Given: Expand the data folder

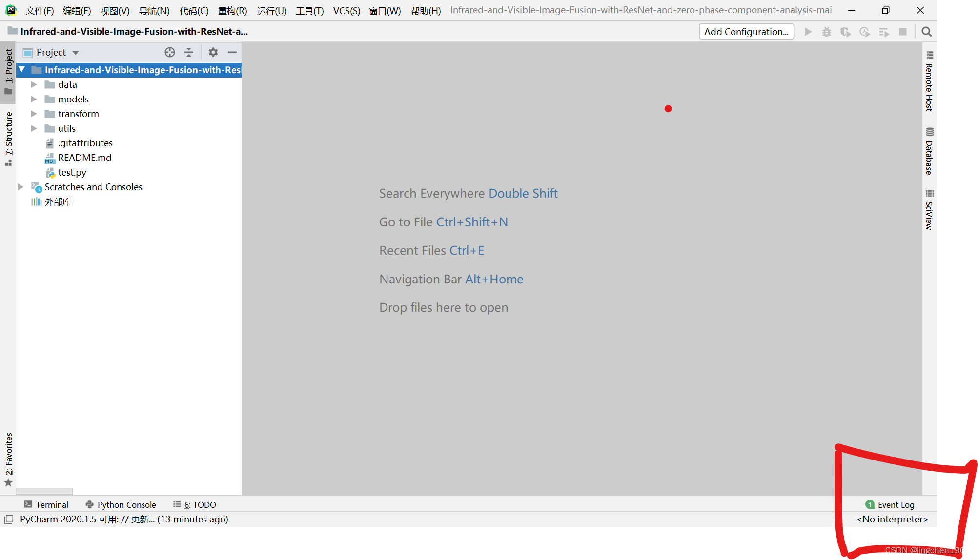Looking at the screenshot, I should [34, 84].
